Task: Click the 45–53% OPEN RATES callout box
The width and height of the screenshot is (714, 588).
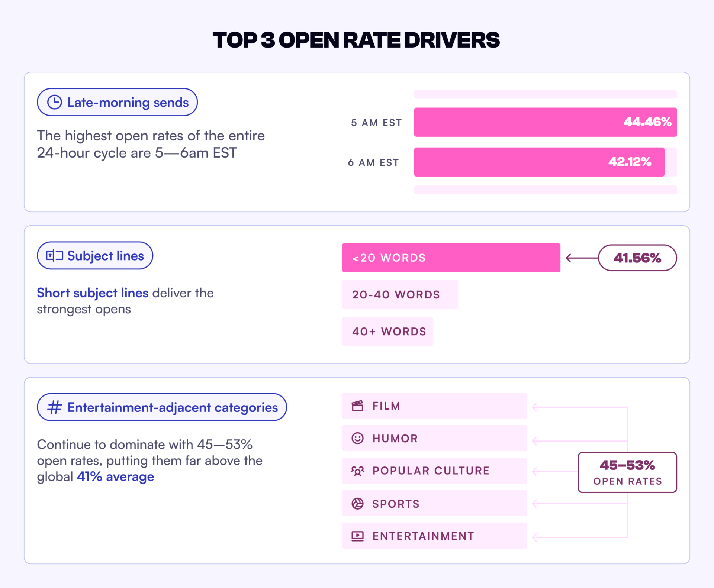Action: pos(627,472)
